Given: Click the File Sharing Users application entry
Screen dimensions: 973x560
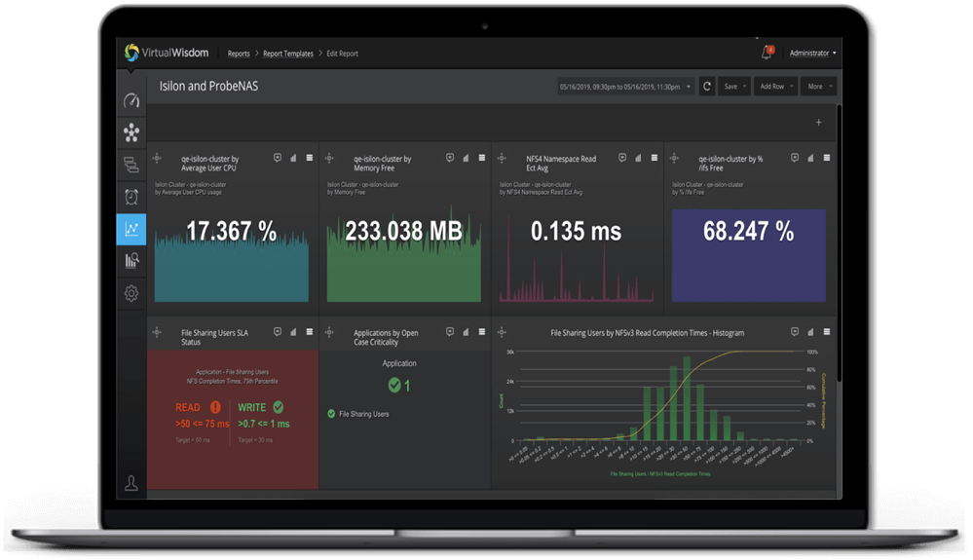Looking at the screenshot, I should [x=358, y=414].
